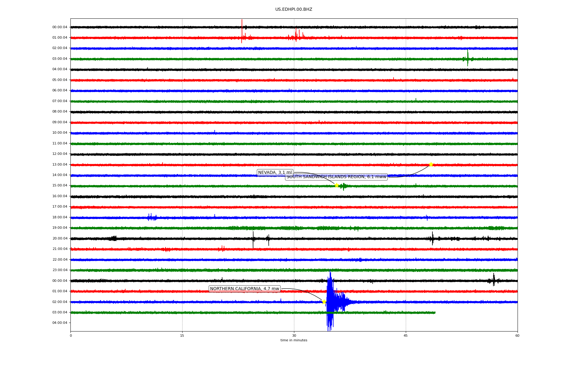Click the 15:00:04 time label

60,186
